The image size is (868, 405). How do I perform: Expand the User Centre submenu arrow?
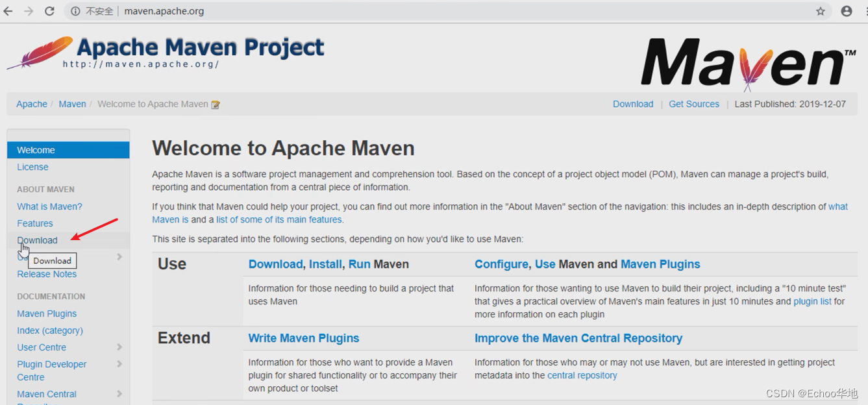point(119,347)
